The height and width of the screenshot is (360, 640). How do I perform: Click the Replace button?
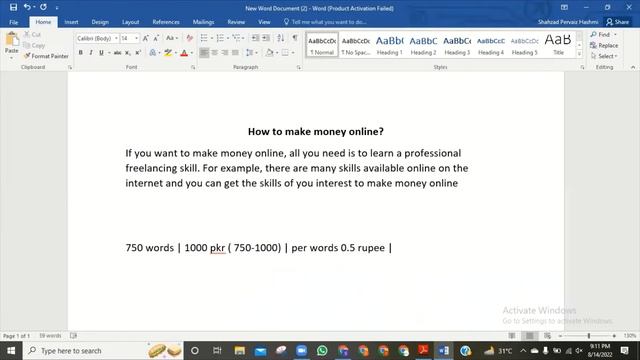[604, 45]
